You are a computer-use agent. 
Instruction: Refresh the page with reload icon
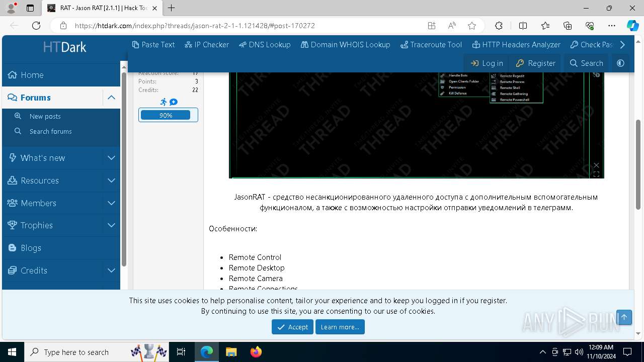click(x=36, y=26)
